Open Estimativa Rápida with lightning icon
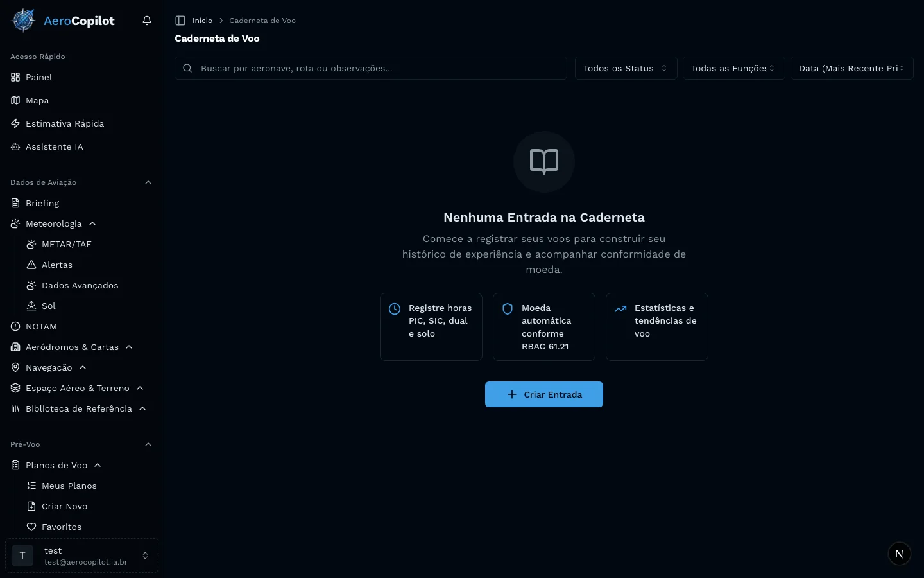 tap(64, 123)
